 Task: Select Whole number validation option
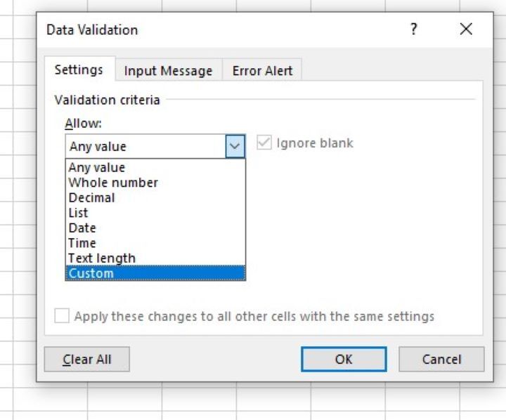tap(113, 183)
